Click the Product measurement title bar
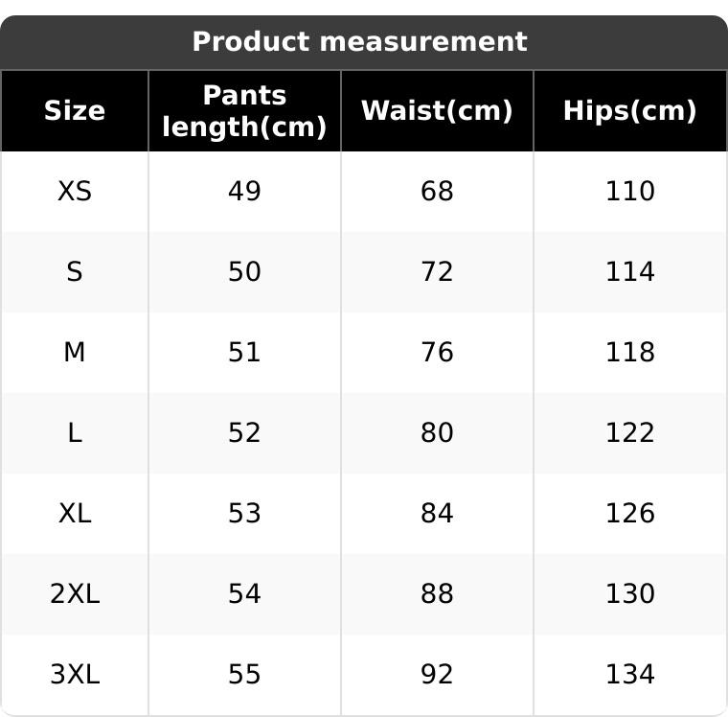 [x=360, y=42]
